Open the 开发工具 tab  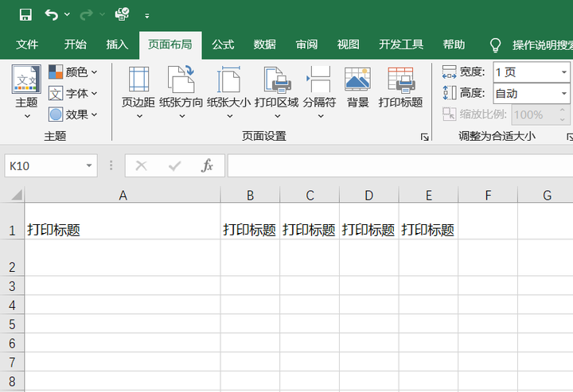401,45
